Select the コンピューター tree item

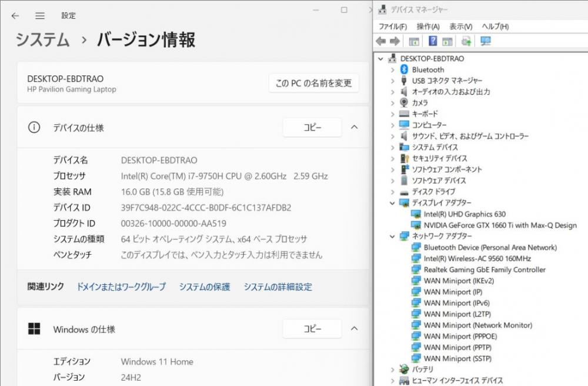(429, 125)
